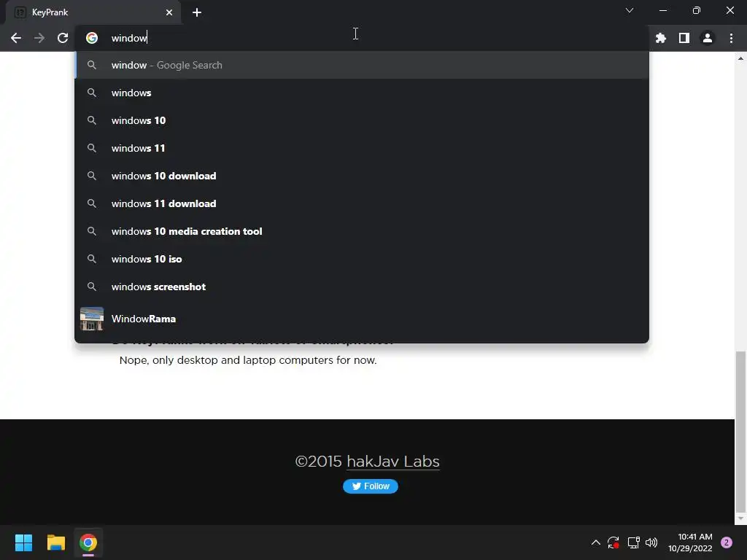Open the Extensions puzzle icon

pos(661,38)
